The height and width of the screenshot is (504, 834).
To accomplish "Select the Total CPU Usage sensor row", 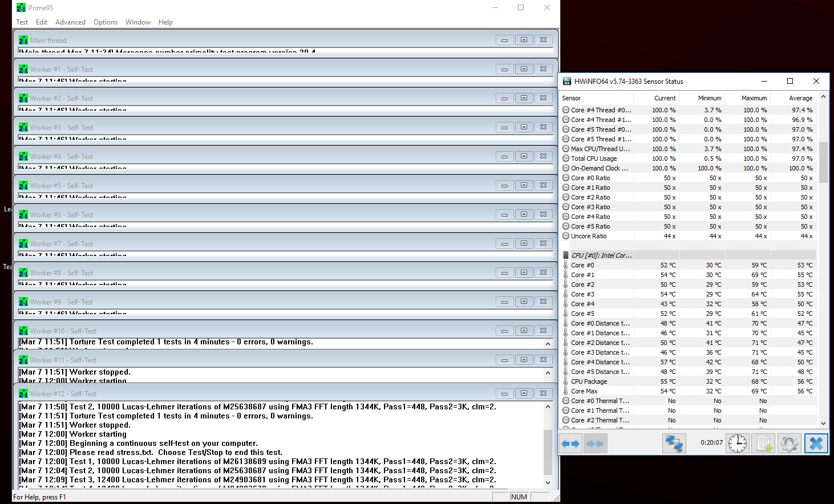I will tap(687, 158).
